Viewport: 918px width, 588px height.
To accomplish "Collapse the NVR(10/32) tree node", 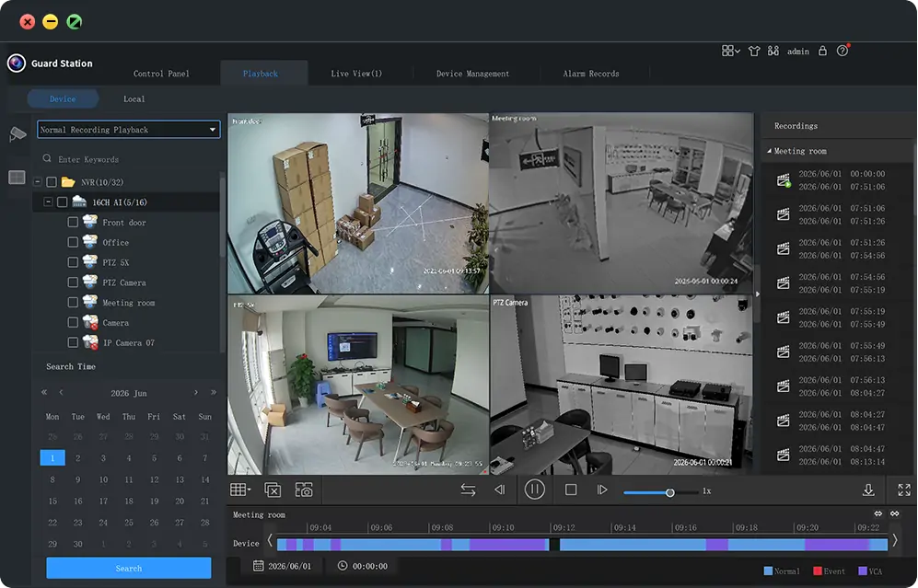I will point(38,182).
